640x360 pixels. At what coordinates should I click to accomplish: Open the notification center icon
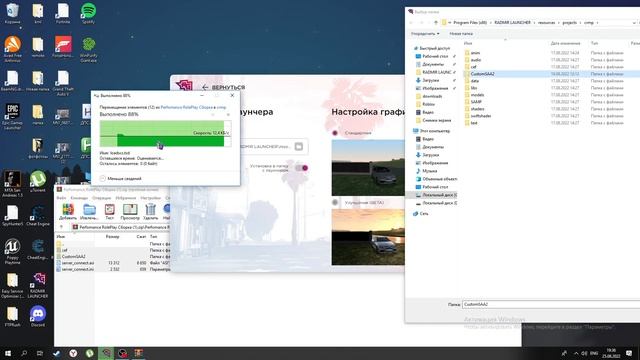click(629, 353)
